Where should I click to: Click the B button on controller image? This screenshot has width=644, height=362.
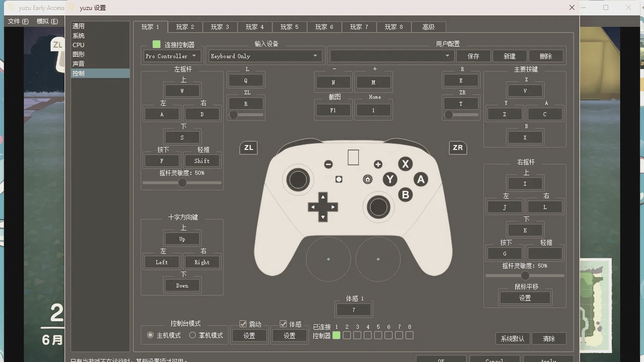pos(405,195)
